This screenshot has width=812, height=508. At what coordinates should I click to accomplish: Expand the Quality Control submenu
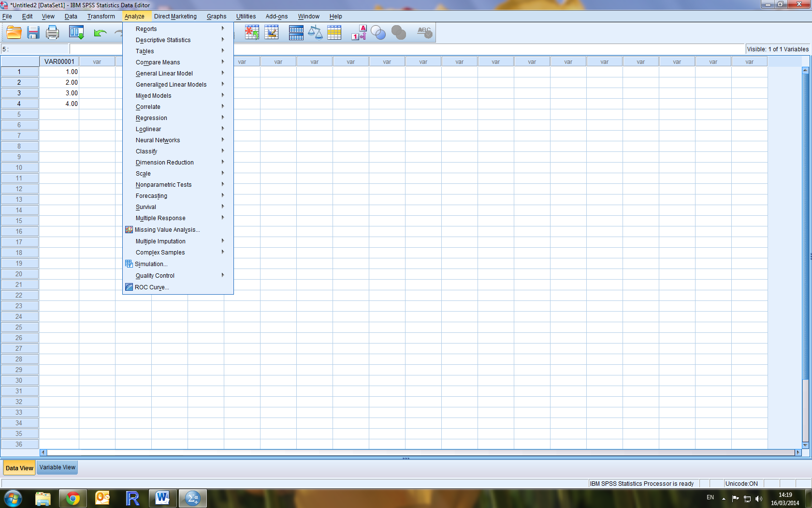point(178,276)
